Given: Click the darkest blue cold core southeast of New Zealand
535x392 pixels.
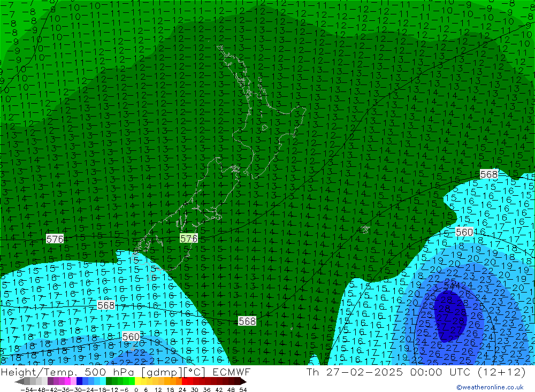Looking at the screenshot, I should (450, 316).
